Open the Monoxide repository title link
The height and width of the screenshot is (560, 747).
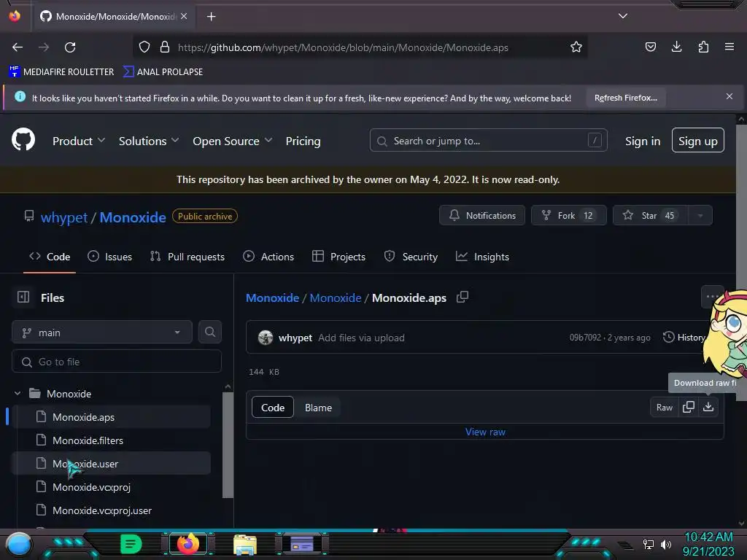(x=133, y=217)
